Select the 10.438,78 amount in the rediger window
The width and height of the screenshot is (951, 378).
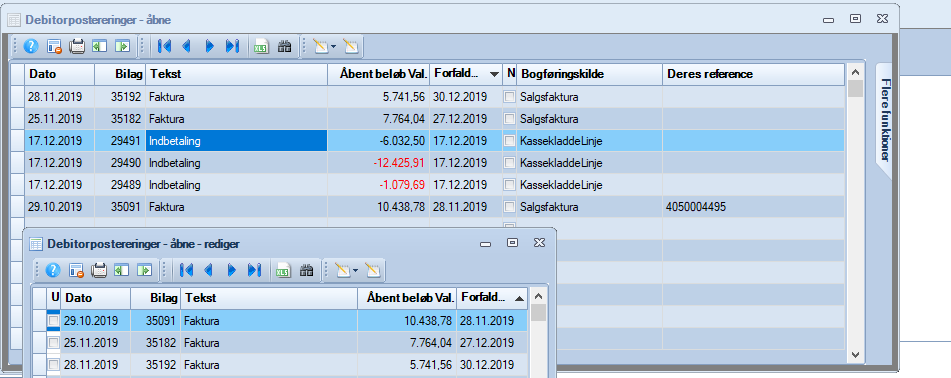(x=407, y=320)
